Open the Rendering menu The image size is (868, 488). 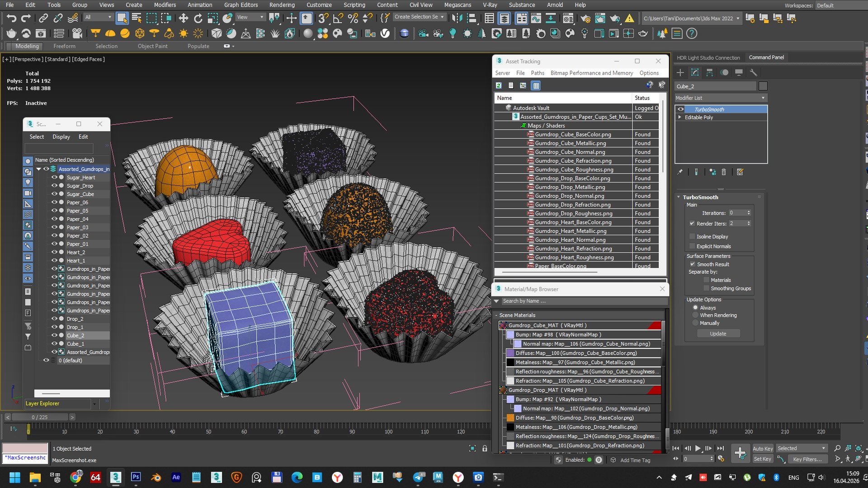[x=282, y=5]
